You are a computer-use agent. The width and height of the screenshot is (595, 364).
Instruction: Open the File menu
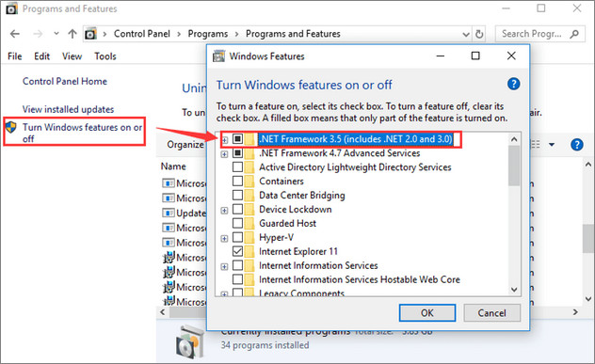15,56
